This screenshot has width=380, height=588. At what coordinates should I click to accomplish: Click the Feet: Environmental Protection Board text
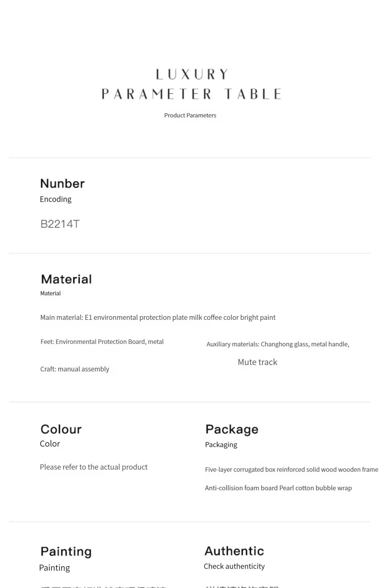[x=102, y=342]
